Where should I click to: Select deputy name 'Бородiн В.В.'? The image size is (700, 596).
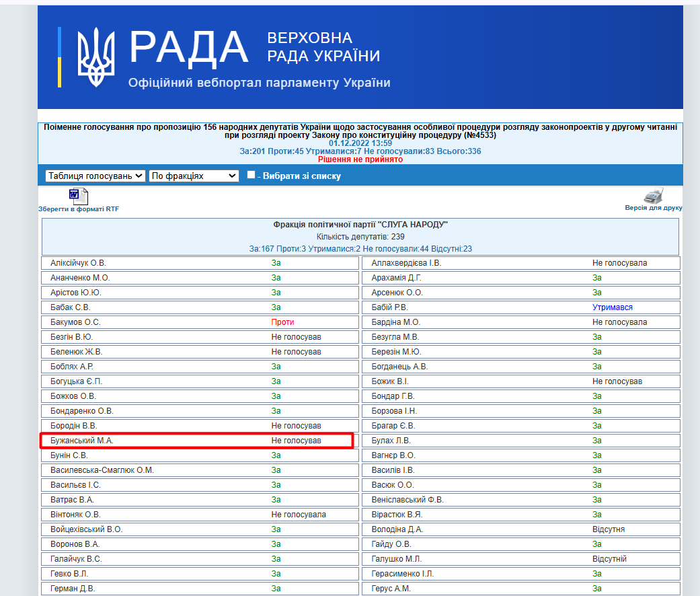point(74,425)
